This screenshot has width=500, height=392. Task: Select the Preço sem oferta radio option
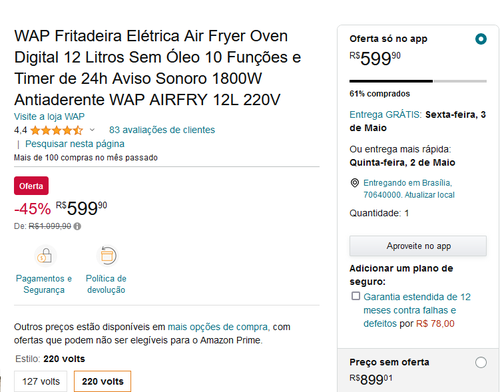(x=481, y=362)
